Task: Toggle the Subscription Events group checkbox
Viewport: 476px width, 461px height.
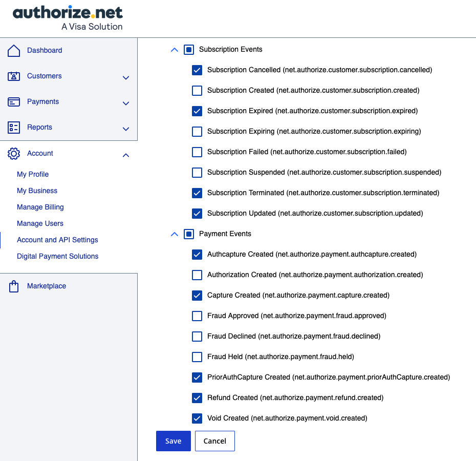Action: (x=189, y=50)
